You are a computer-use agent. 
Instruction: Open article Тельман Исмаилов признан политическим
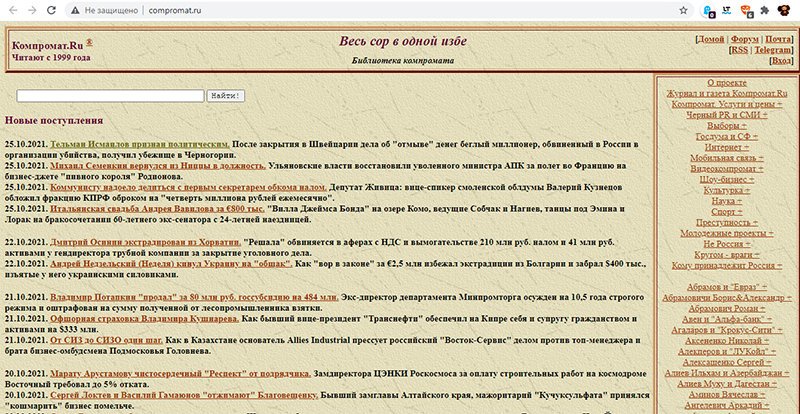point(140,144)
